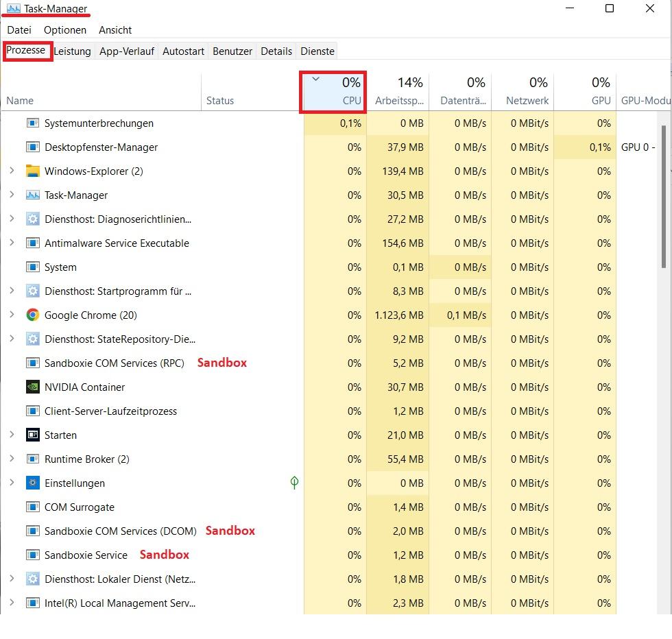Expand the Google Chrome (20) group

point(12,315)
